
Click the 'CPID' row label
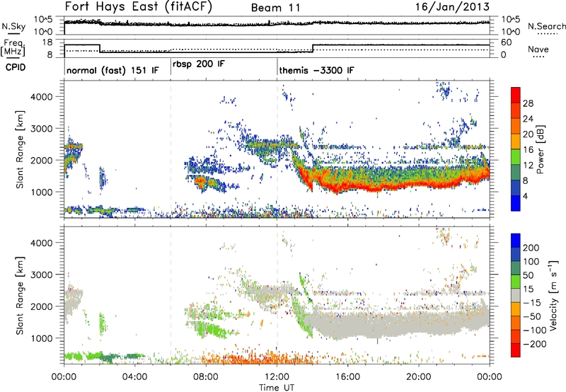(16, 67)
